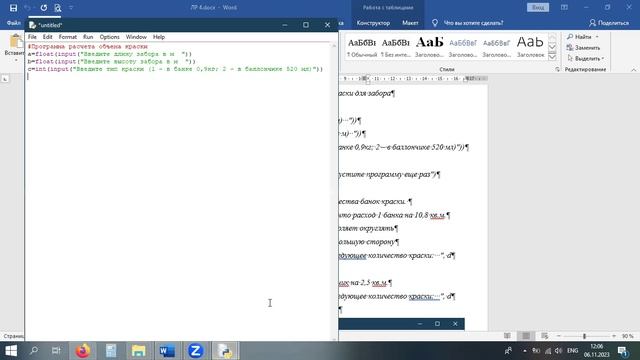Launch Firefox from the taskbar
Viewport: 640px width, 360px height.
(83, 351)
